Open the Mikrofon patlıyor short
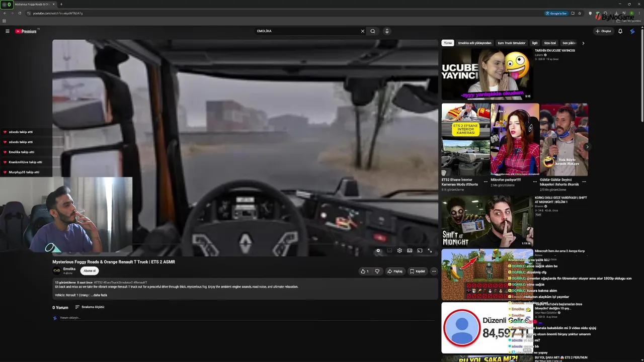 pos(515,139)
